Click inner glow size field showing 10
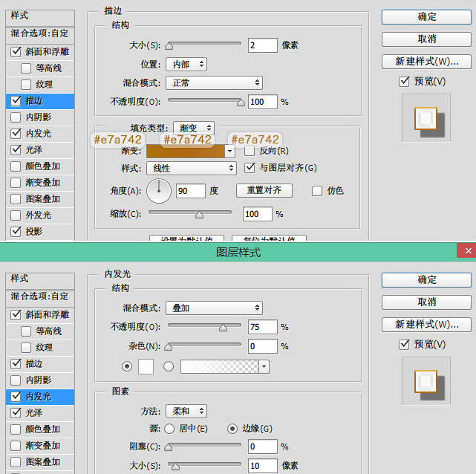This screenshot has width=476, height=474. [x=263, y=466]
